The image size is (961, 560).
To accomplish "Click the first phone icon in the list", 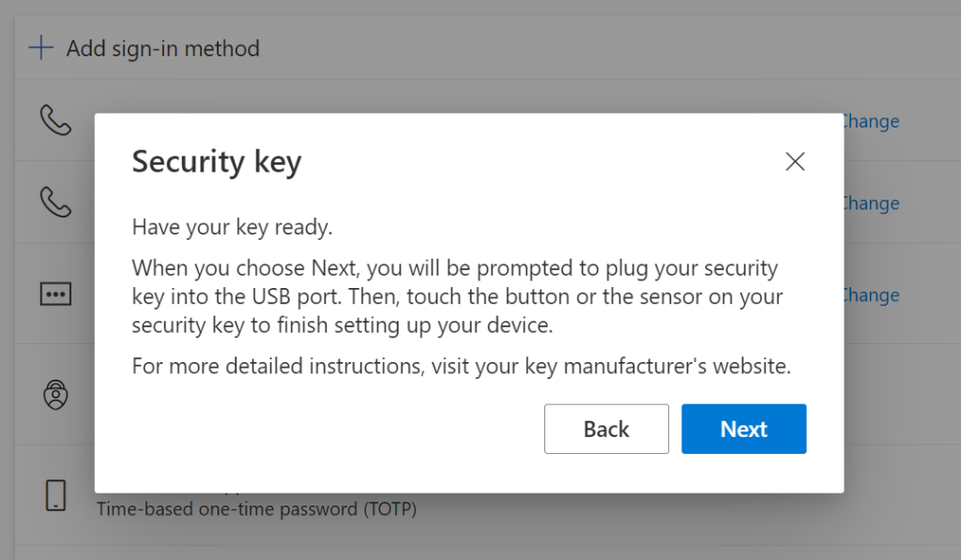I will click(x=55, y=120).
